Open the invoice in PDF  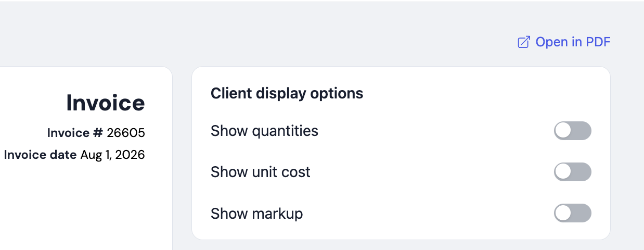tap(564, 42)
